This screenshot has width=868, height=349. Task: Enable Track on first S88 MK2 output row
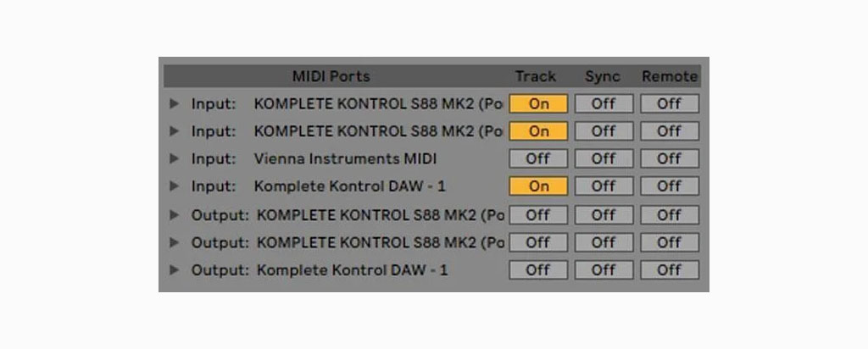pyautogui.click(x=538, y=214)
